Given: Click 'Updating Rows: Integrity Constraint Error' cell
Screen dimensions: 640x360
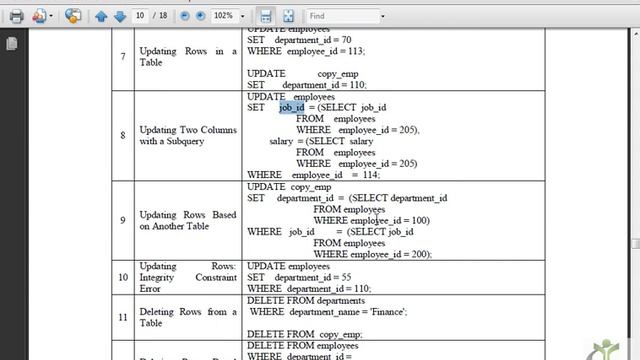Looking at the screenshot, I should tap(188, 278).
